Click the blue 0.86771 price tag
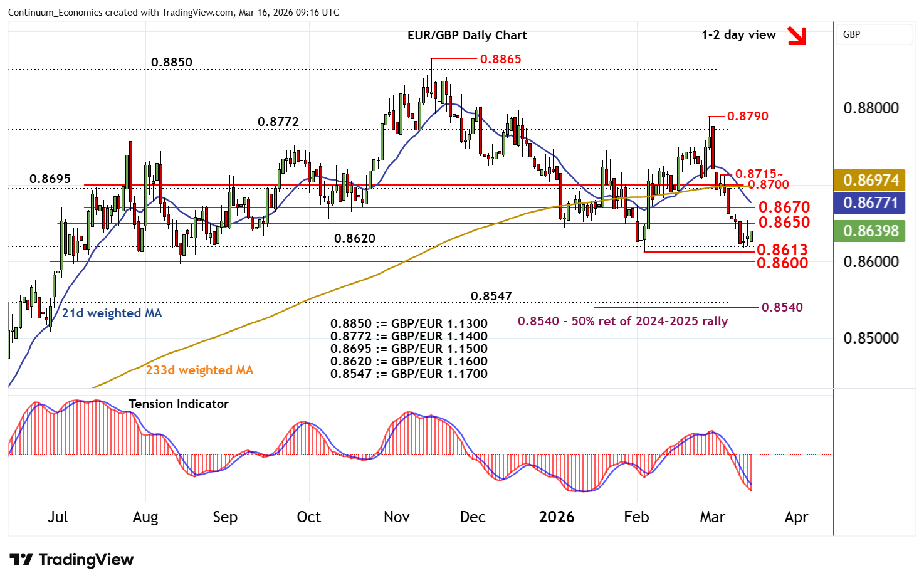The image size is (924, 583). pos(870,203)
